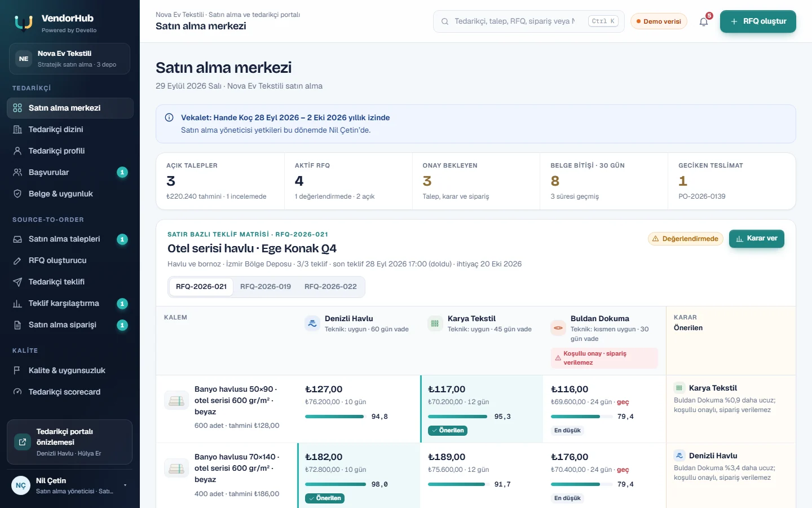Click the RFQ oluştur button

(758, 21)
